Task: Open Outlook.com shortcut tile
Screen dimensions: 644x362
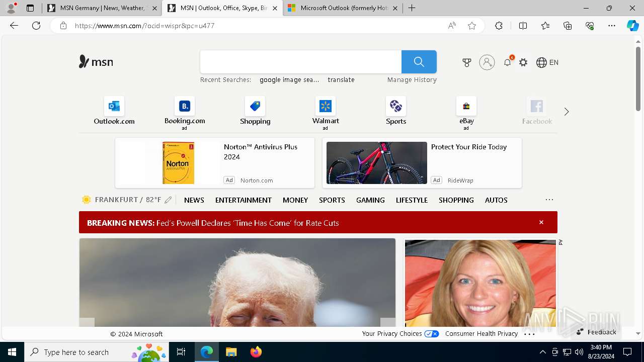Action: 114,111
